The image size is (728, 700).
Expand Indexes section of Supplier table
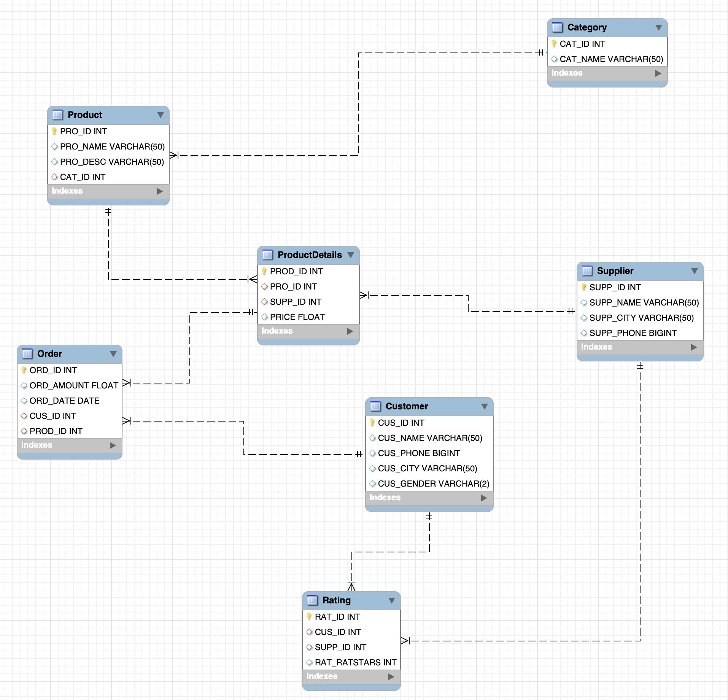(694, 347)
